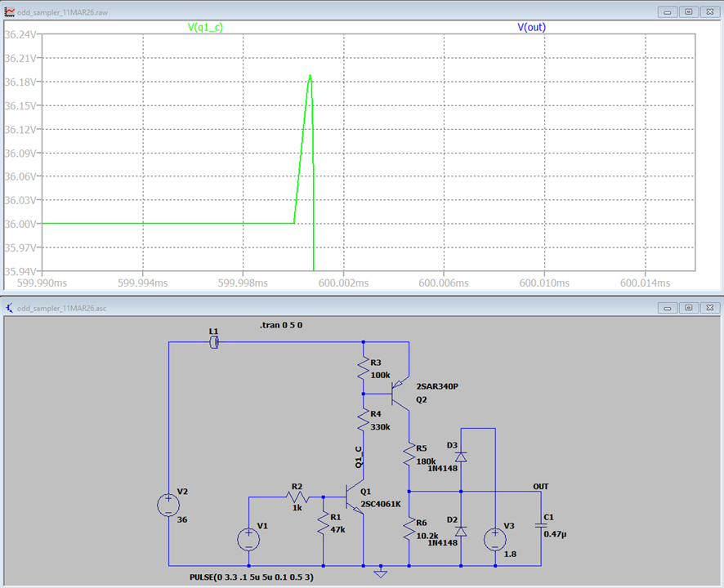
Task: Select the C1 0.47µ capacitor symbol
Action: 540,527
